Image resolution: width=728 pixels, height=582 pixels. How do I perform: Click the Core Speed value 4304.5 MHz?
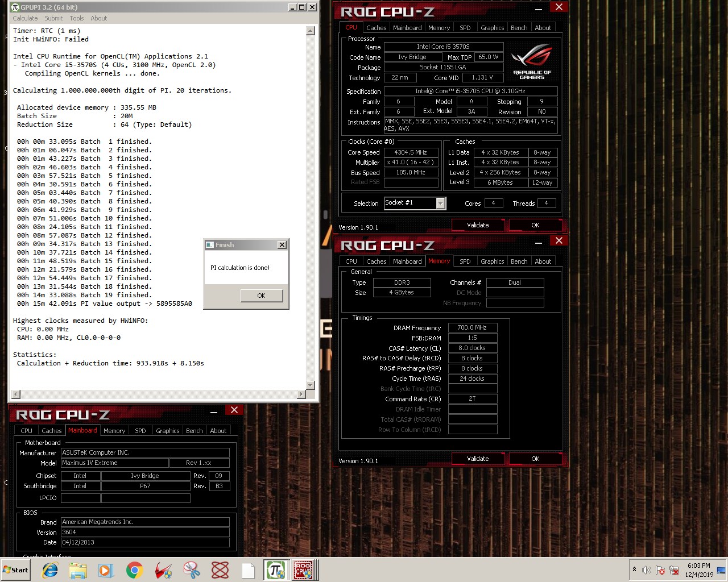click(x=411, y=152)
